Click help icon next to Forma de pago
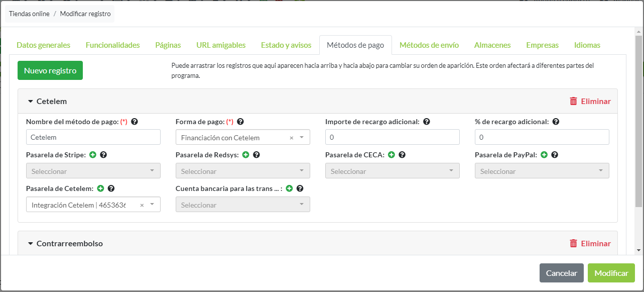Screen dimensions: 644x292 click(x=240, y=122)
